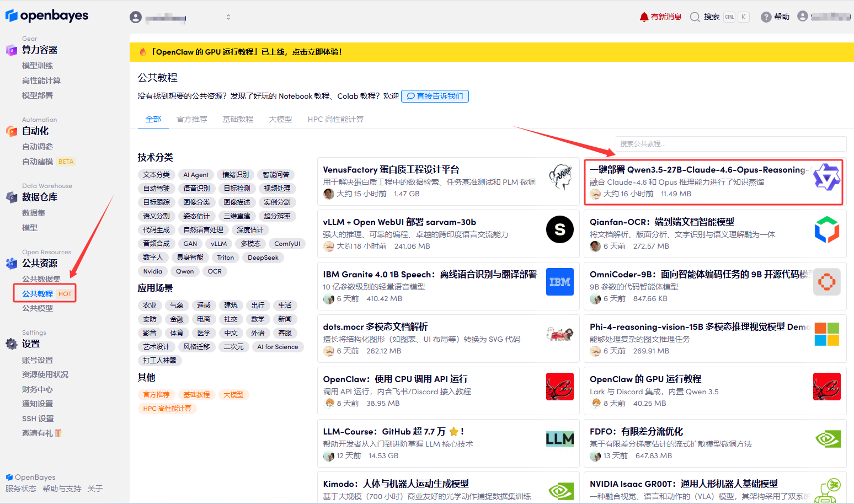Viewport: 854px width, 504px height.
Task: Filter by the OCR tag
Action: coord(215,271)
